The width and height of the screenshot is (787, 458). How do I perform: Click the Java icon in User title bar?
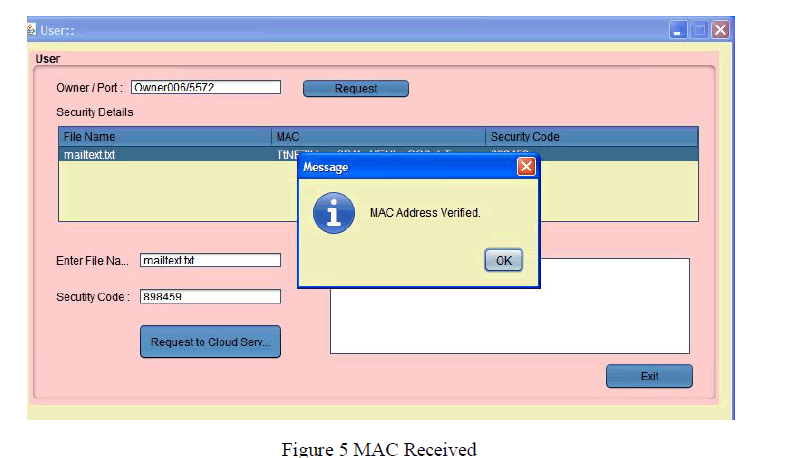[x=31, y=31]
